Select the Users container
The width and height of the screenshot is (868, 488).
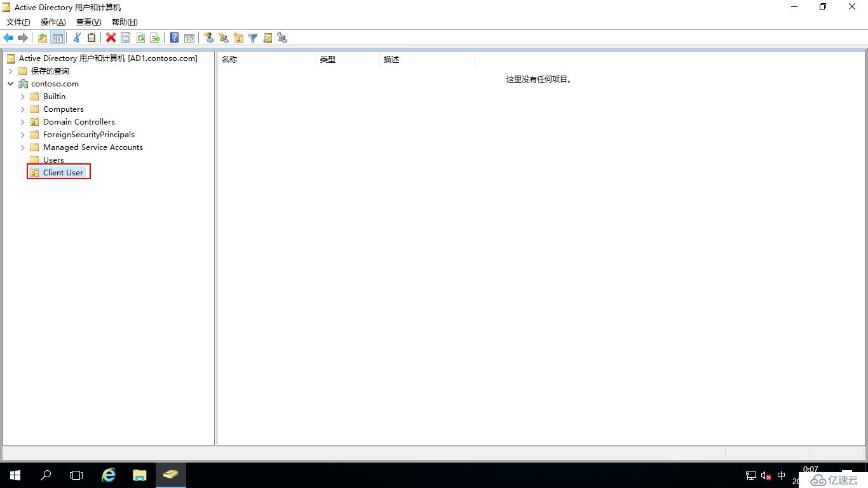(x=53, y=160)
